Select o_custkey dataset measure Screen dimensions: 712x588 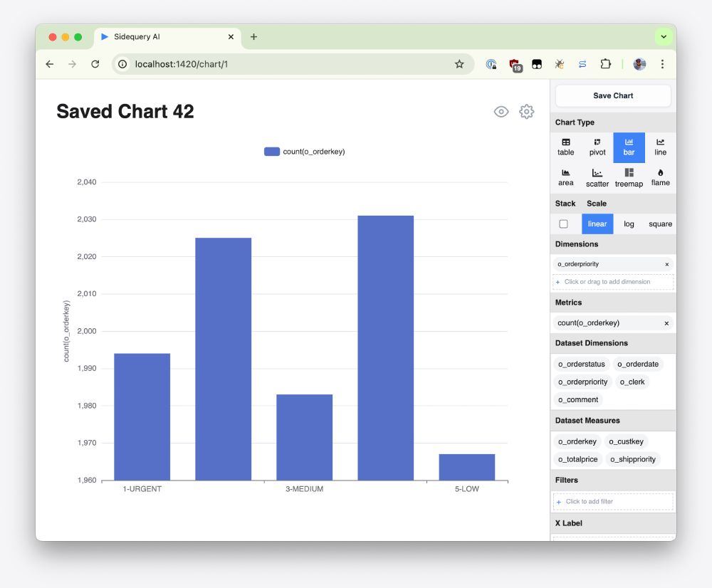pos(626,441)
